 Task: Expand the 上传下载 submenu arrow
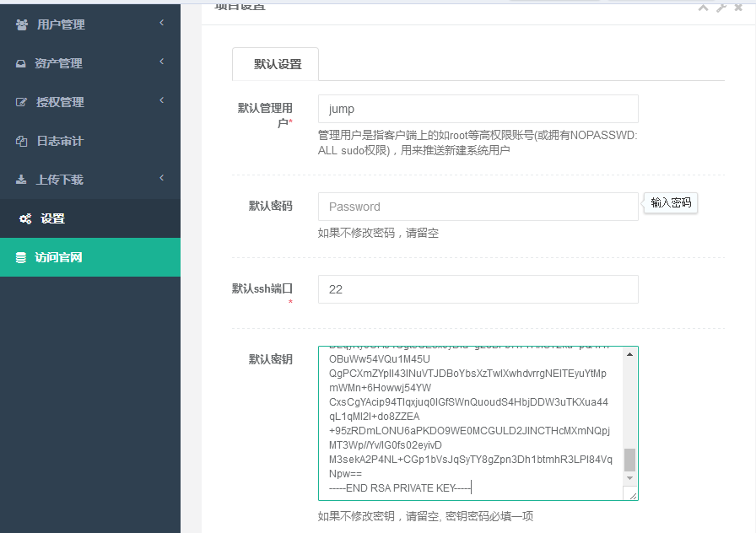(161, 179)
